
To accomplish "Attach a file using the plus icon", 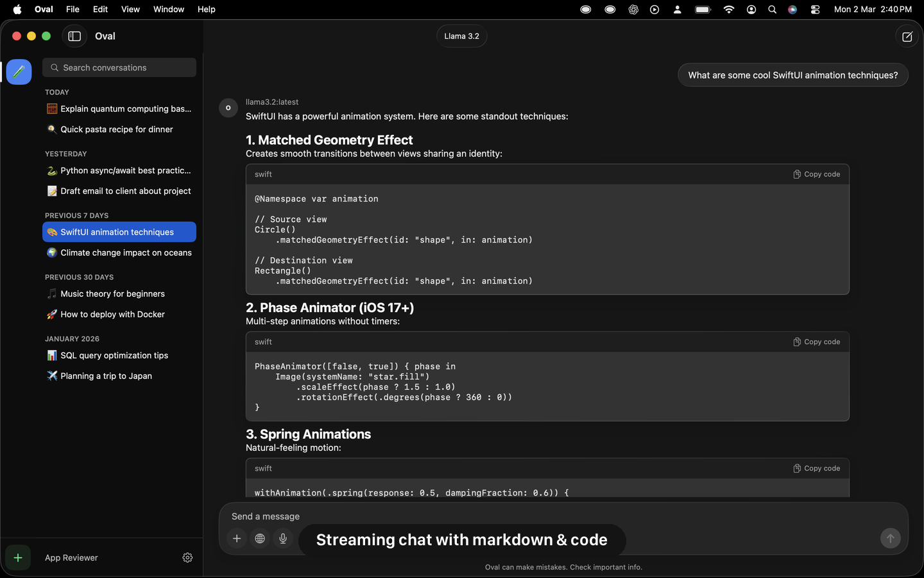I will [x=237, y=539].
